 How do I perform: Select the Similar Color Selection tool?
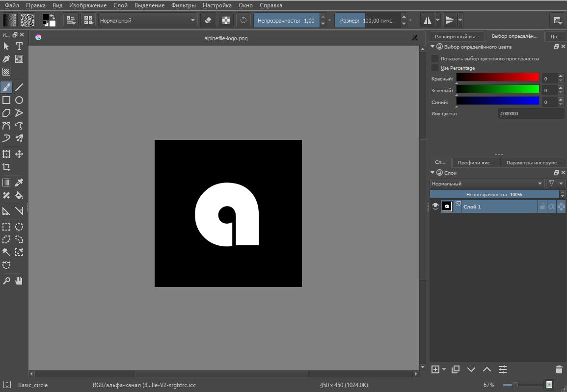coord(19,252)
